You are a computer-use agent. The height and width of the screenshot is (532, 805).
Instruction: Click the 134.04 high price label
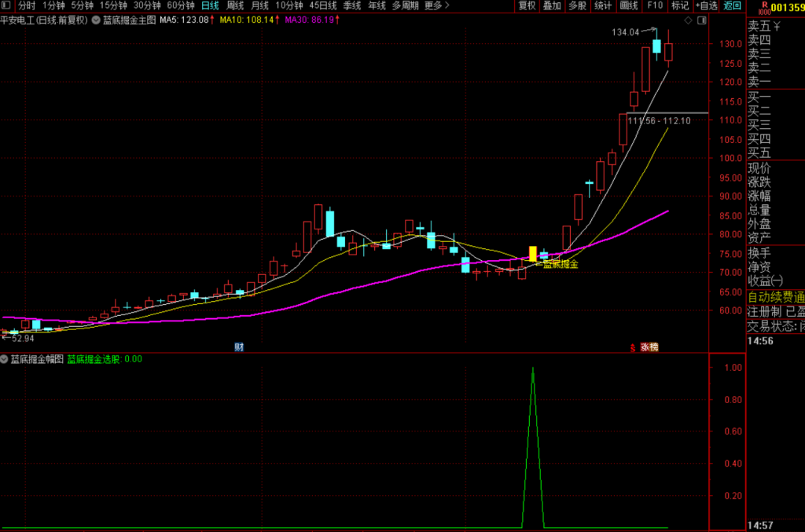tap(625, 32)
